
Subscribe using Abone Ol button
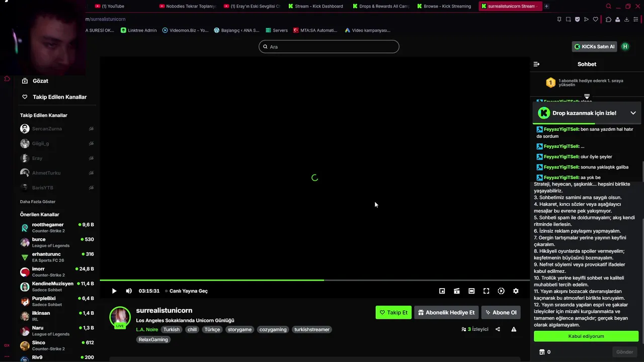click(501, 312)
